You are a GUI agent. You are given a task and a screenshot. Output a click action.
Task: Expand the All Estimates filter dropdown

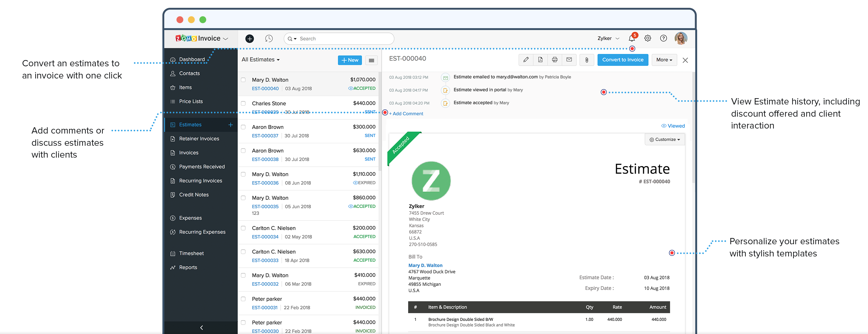pyautogui.click(x=260, y=60)
